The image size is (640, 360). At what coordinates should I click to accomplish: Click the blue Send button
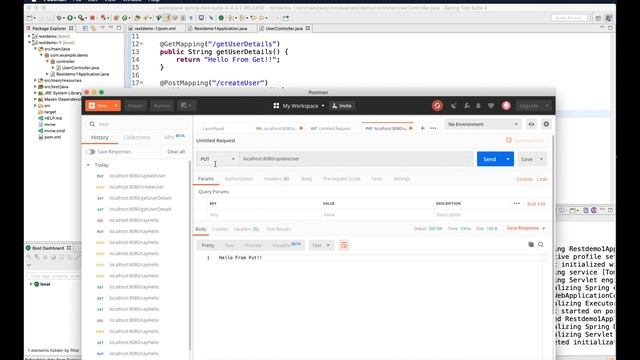click(x=489, y=159)
